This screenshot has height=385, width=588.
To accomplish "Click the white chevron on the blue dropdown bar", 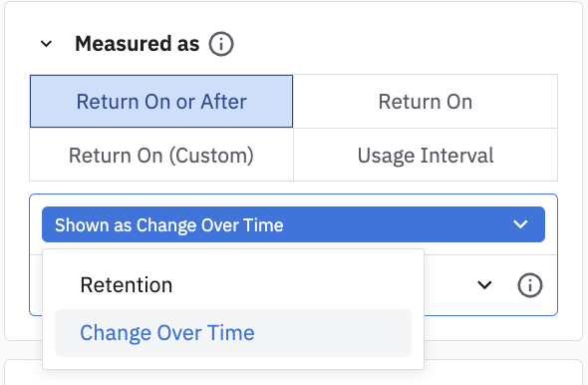I will (520, 224).
